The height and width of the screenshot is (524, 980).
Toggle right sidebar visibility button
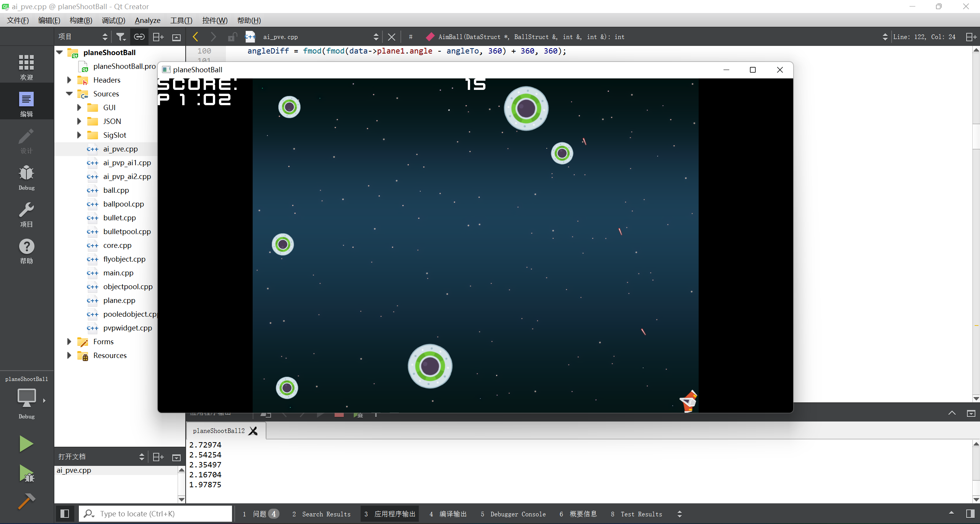point(970,514)
